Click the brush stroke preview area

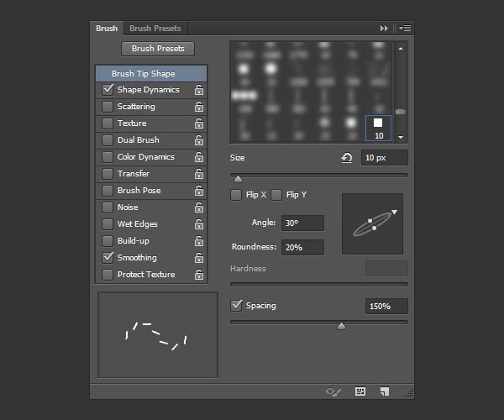(x=158, y=335)
